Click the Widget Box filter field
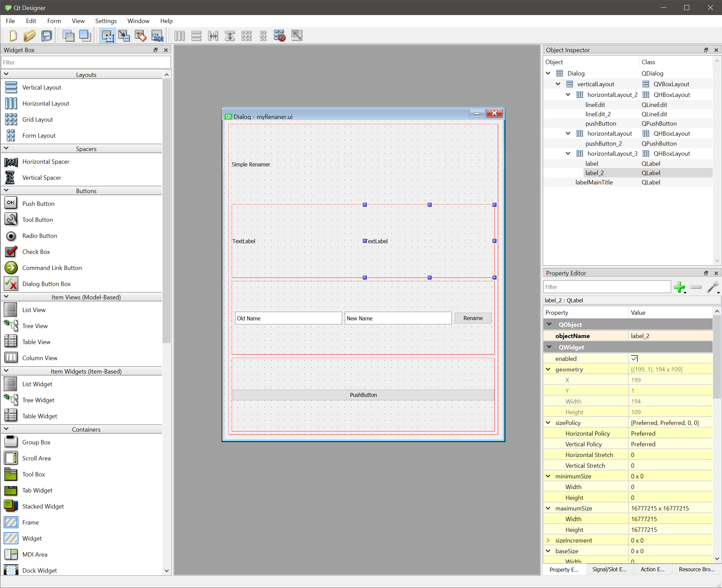 86,62
